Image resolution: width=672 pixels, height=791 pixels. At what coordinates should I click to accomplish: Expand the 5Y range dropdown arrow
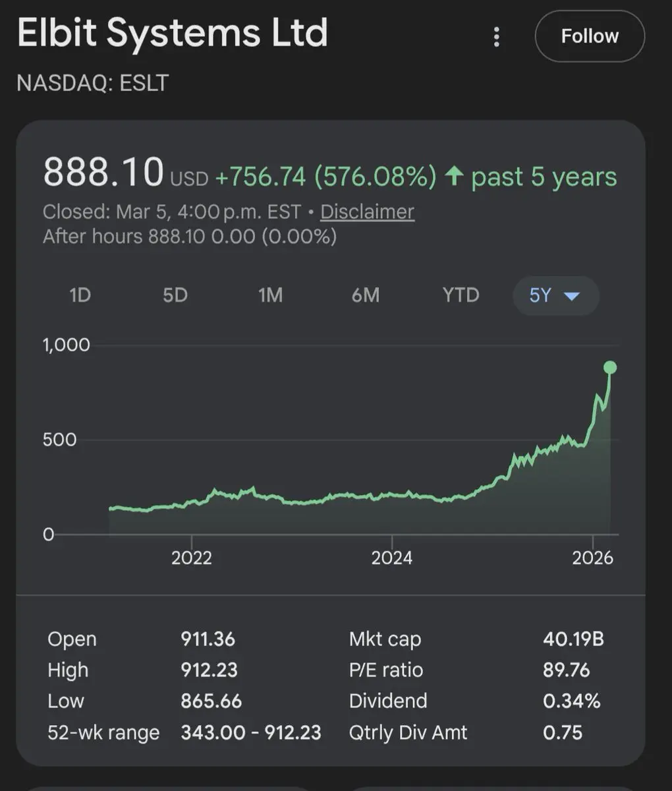pos(572,296)
